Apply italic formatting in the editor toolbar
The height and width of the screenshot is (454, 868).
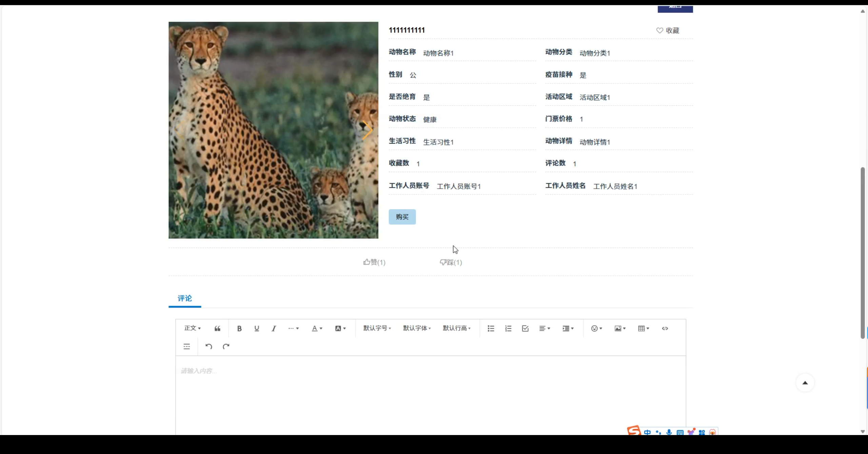pos(274,328)
